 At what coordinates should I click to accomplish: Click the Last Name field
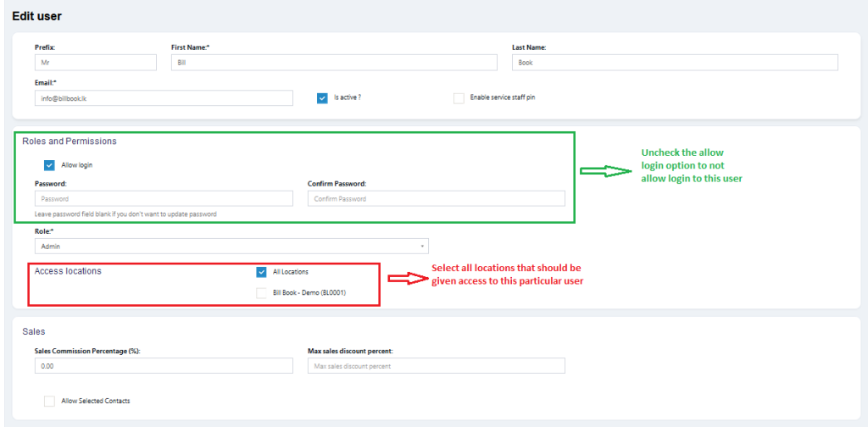point(675,63)
